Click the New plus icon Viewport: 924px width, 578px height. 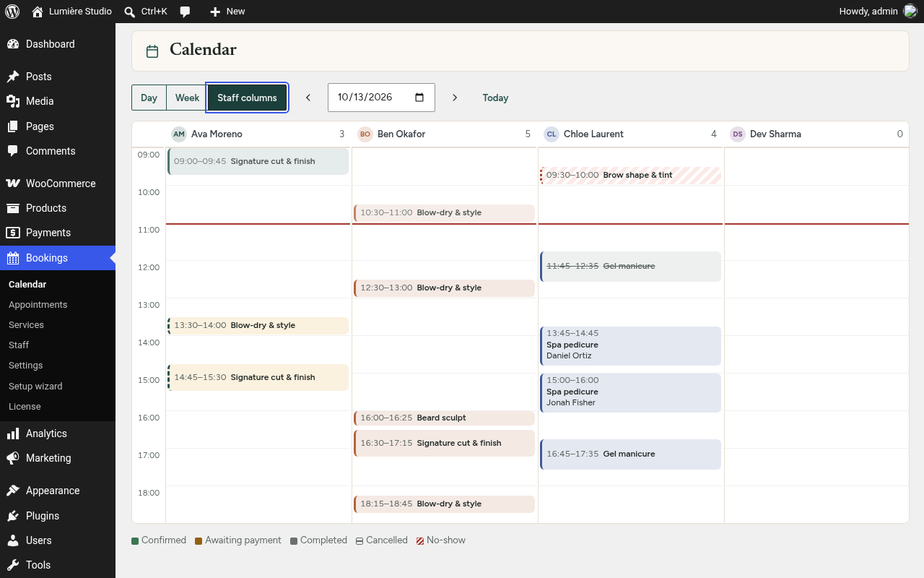[215, 12]
